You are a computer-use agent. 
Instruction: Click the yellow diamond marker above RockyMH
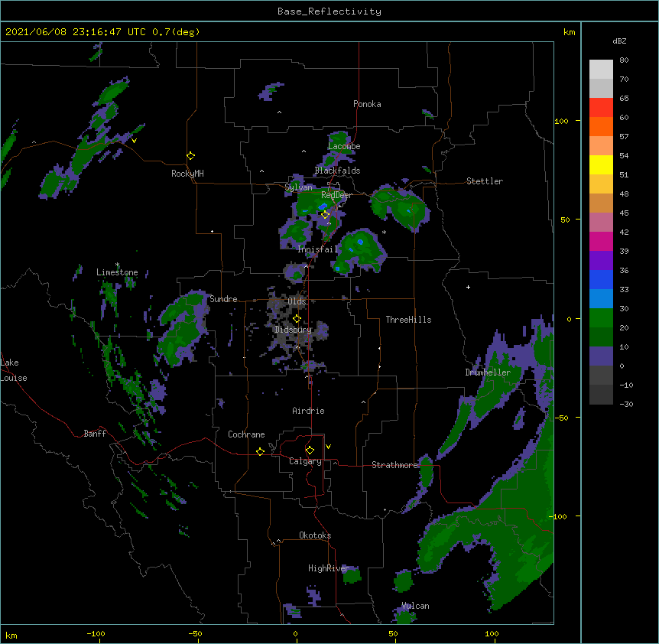point(190,156)
